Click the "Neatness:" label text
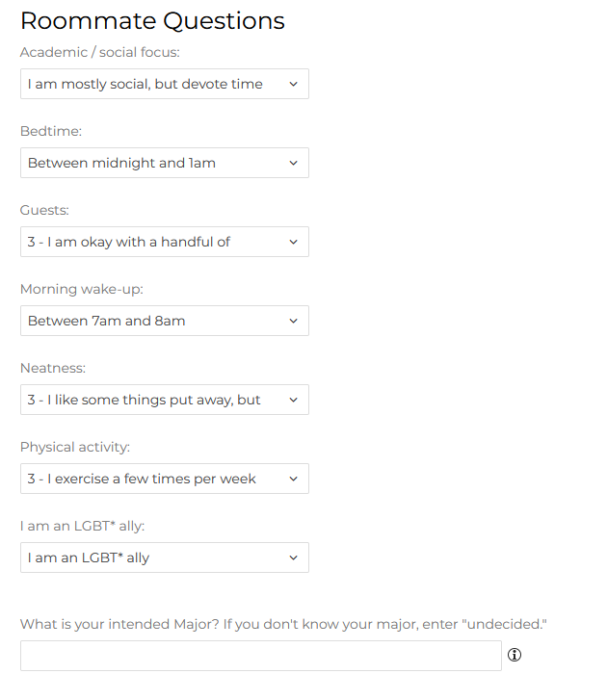The height and width of the screenshot is (700, 607). pyautogui.click(x=53, y=368)
